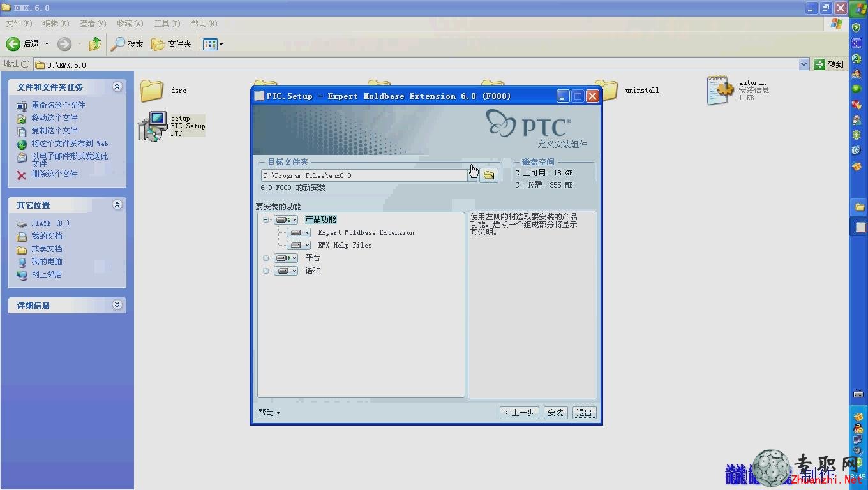
Task: Select the 语种 tree item label
Action: pos(313,271)
